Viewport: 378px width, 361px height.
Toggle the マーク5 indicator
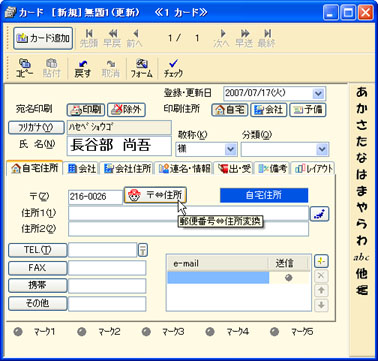point(275,332)
